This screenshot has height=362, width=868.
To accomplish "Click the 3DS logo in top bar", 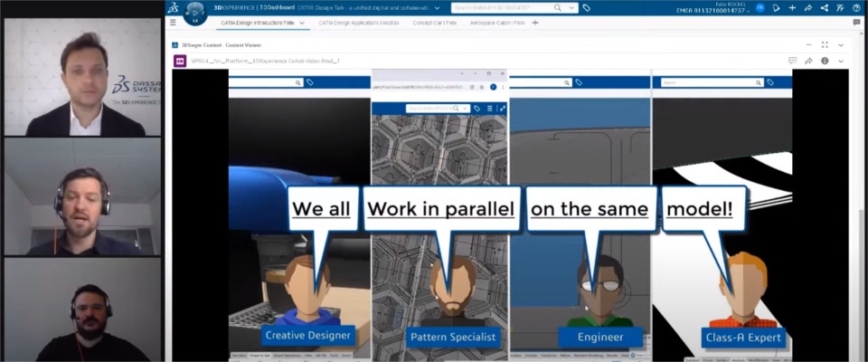I will (174, 8).
